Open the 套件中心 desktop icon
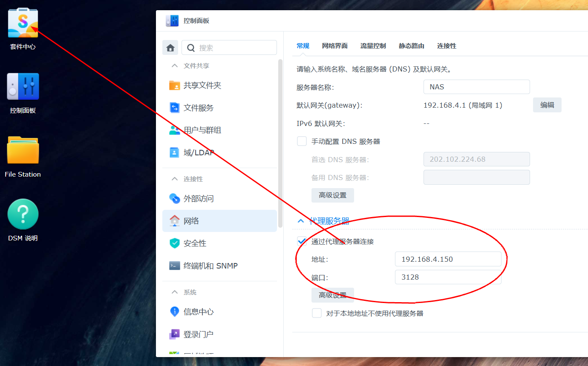The image size is (588, 366). tap(23, 23)
